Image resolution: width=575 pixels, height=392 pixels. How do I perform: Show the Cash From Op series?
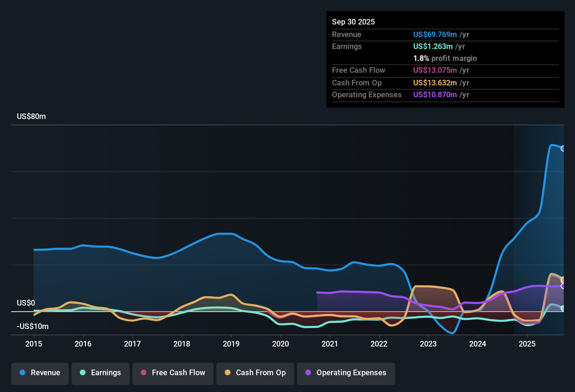pos(255,373)
